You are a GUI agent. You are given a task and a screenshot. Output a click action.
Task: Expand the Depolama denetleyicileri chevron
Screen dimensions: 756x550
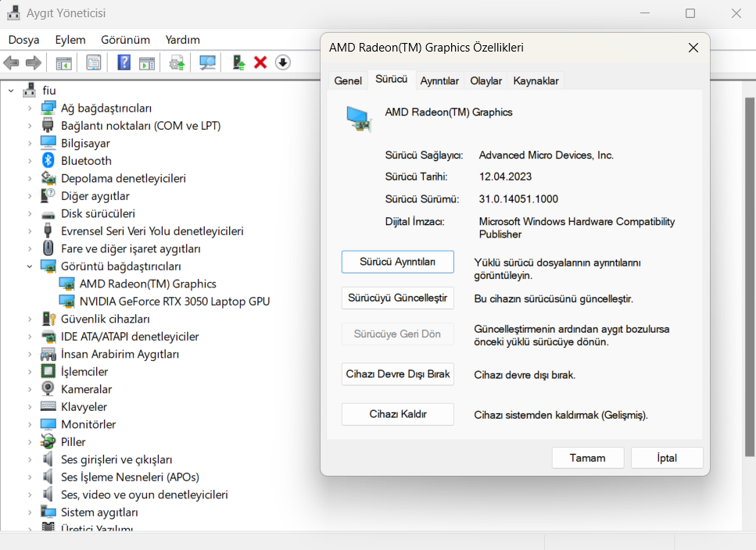pyautogui.click(x=30, y=179)
